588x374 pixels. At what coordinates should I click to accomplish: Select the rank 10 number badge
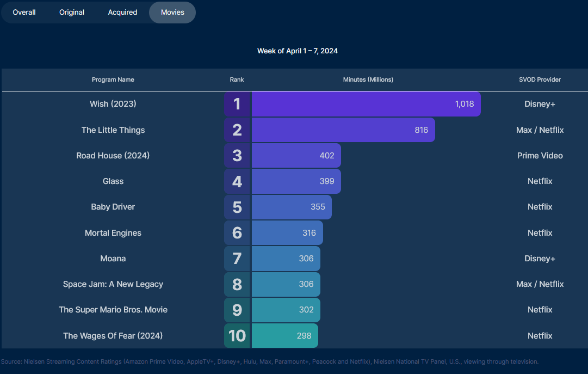(x=237, y=336)
